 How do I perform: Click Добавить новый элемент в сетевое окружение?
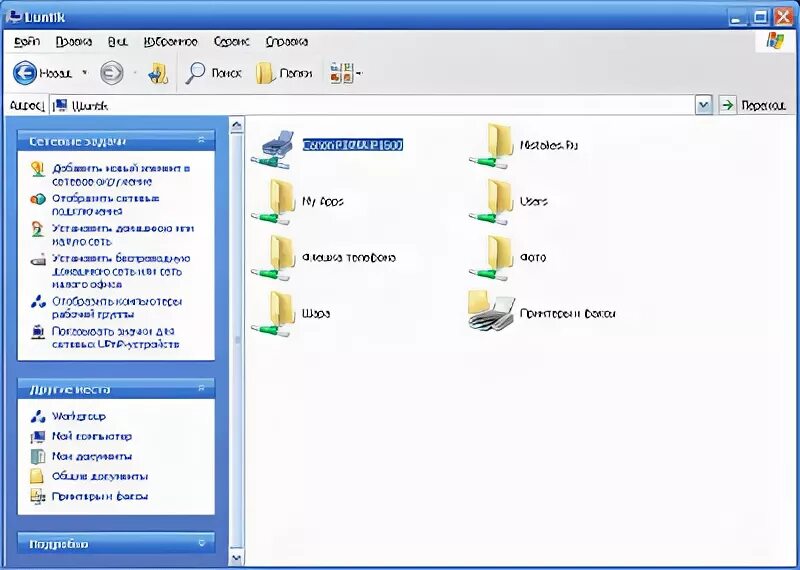click(x=121, y=175)
